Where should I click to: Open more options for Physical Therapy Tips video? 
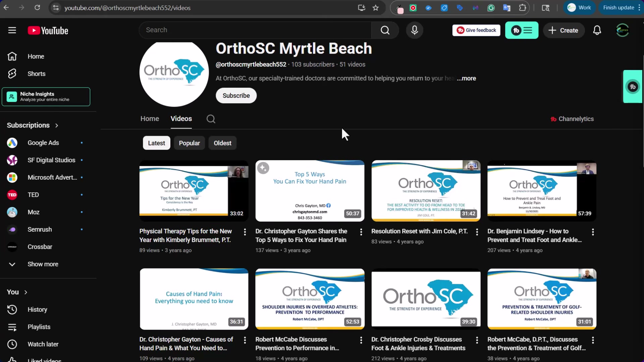pyautogui.click(x=245, y=232)
